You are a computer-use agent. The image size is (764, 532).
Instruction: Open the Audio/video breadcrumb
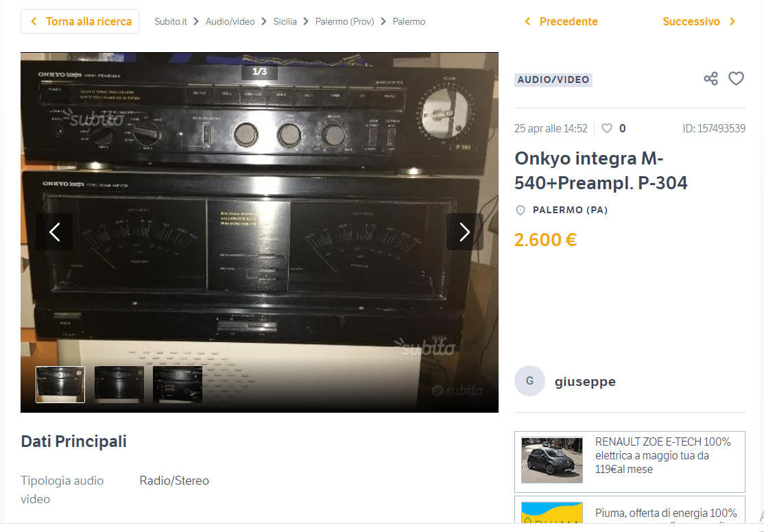[x=230, y=21]
